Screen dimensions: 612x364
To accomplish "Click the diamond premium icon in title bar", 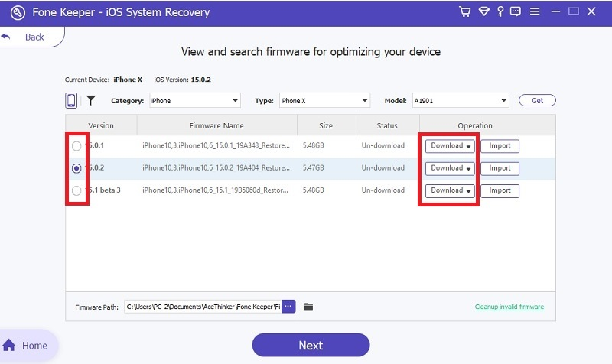I will (x=484, y=11).
